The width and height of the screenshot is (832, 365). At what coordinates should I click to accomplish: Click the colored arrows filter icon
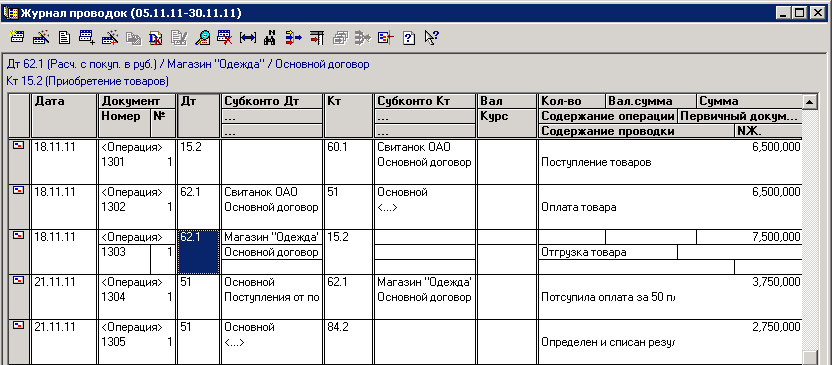click(x=293, y=38)
